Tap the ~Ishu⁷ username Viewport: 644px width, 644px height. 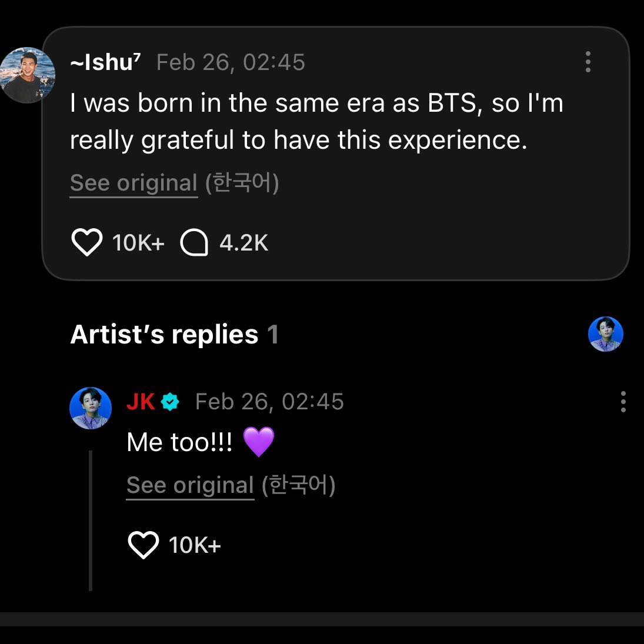(105, 62)
